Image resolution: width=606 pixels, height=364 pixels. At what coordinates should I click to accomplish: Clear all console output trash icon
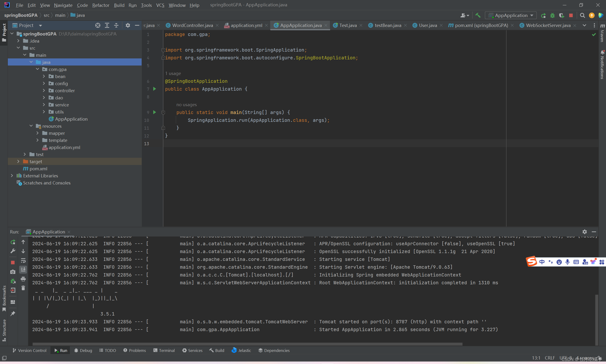23,288
